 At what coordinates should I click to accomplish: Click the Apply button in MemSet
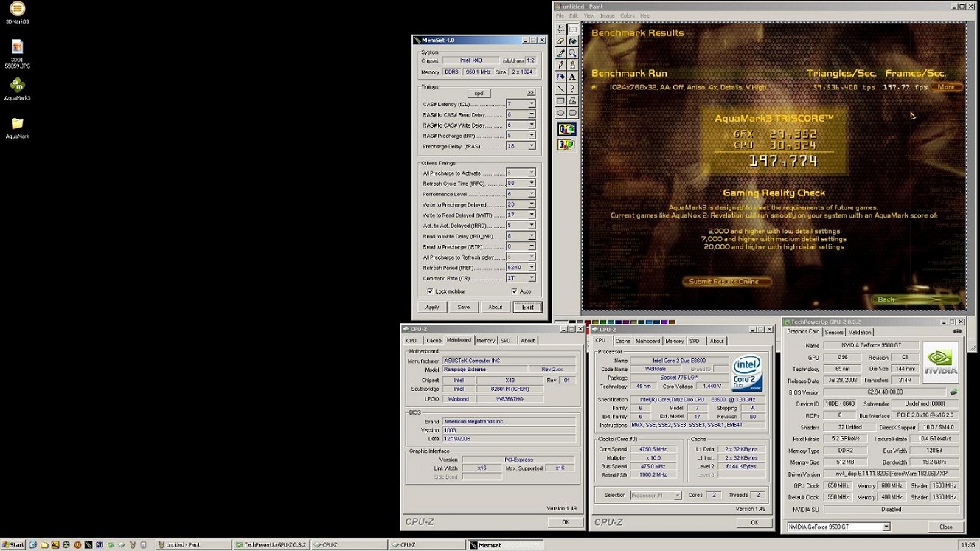click(432, 308)
